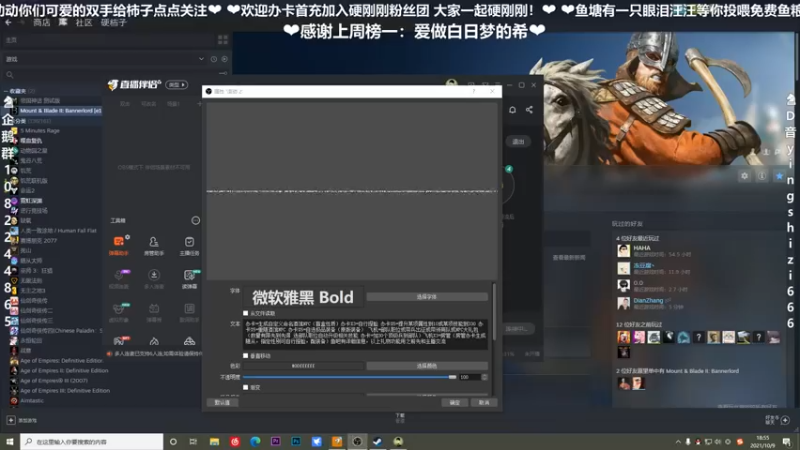The height and width of the screenshot is (450, 800).
Task: Toggle the 从文件读取 checkbox
Action: [246, 313]
